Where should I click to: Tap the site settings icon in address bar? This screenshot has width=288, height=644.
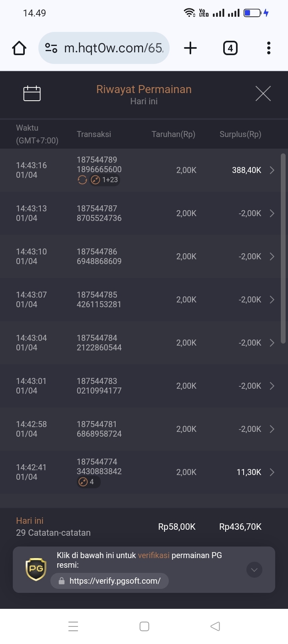(51, 48)
